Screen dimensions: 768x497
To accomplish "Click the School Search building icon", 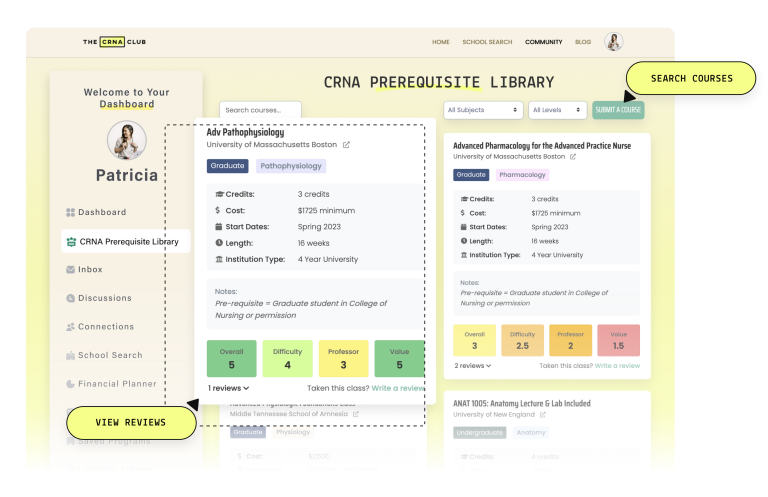I will (71, 355).
